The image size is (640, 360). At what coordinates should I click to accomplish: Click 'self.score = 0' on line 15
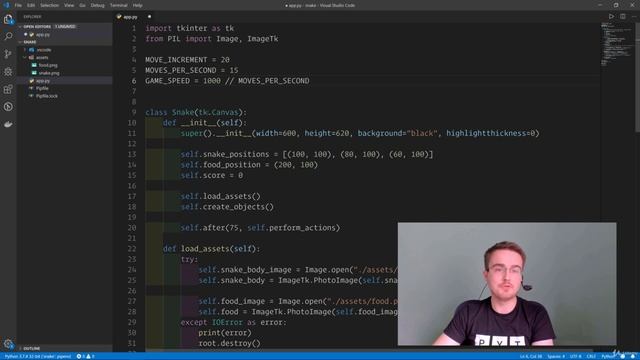(x=212, y=175)
